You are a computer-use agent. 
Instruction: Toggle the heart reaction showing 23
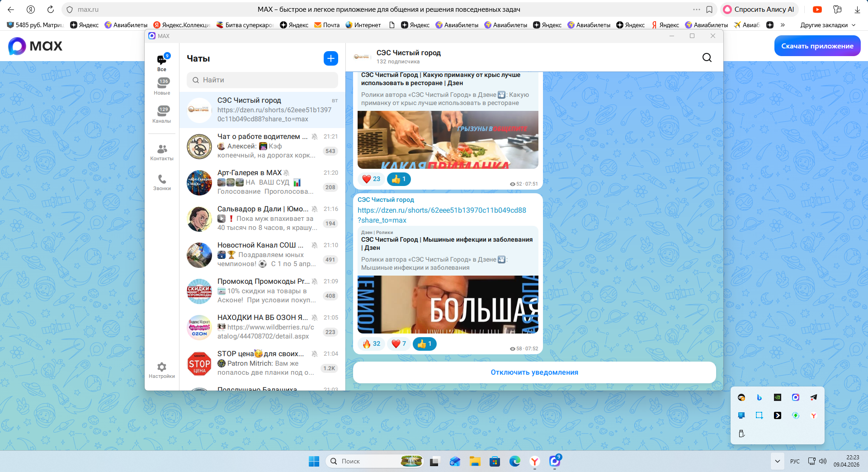click(x=371, y=179)
